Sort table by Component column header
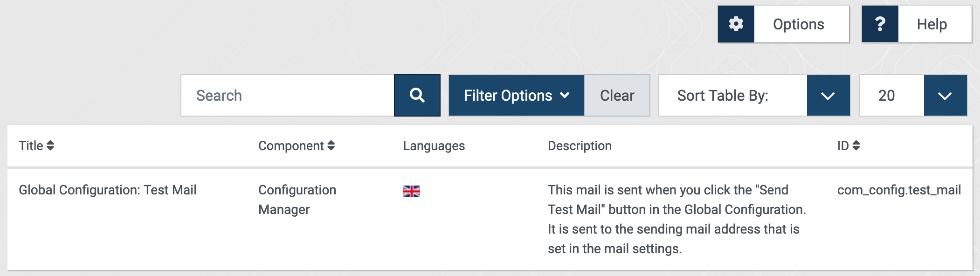This screenshot has height=276, width=980. (291, 146)
